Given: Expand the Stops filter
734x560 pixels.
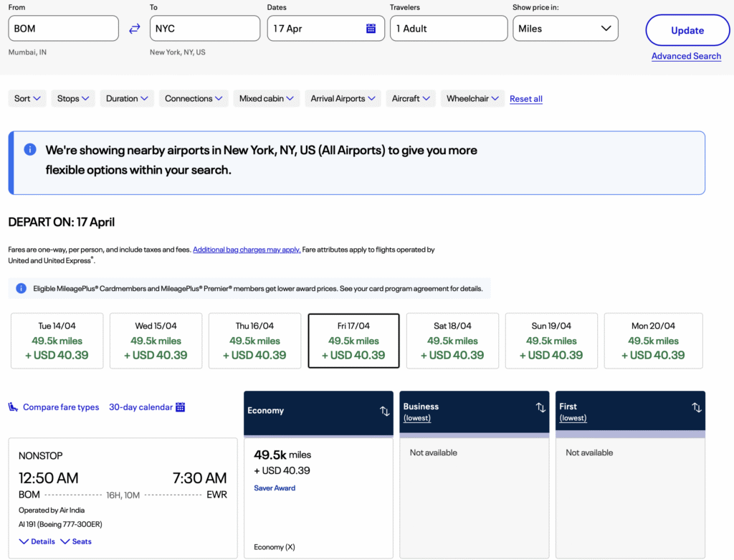Looking at the screenshot, I should pos(72,99).
